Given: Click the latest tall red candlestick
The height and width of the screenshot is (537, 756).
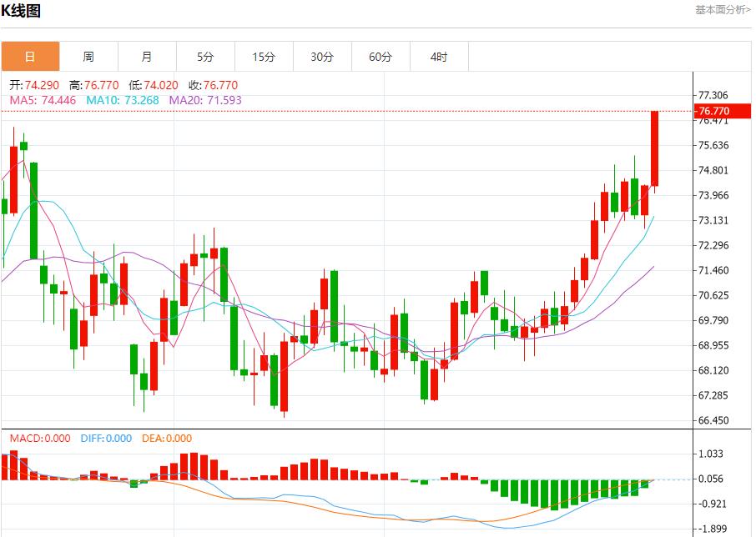Looking at the screenshot, I should [655, 148].
